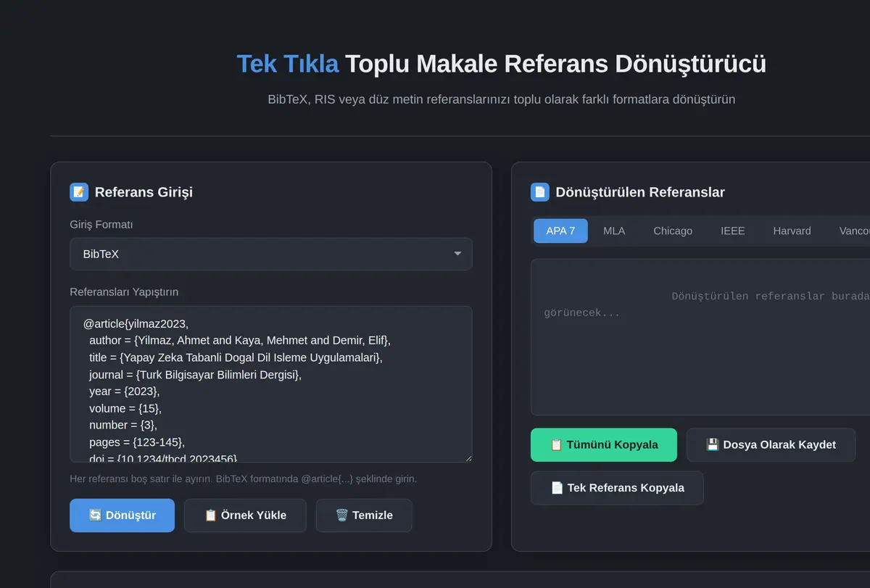
Task: Save output with Dosya Olarak Kaydet
Action: click(x=771, y=444)
